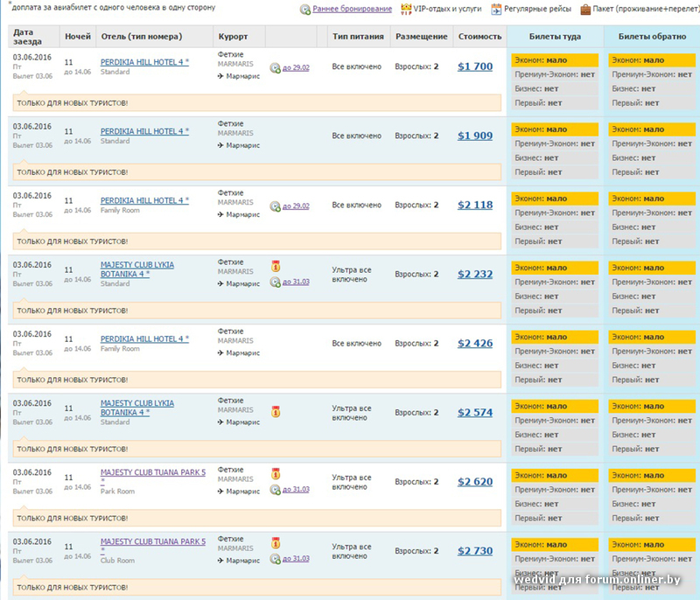Click the early booking clock icon in the $2 118 row

point(275,206)
